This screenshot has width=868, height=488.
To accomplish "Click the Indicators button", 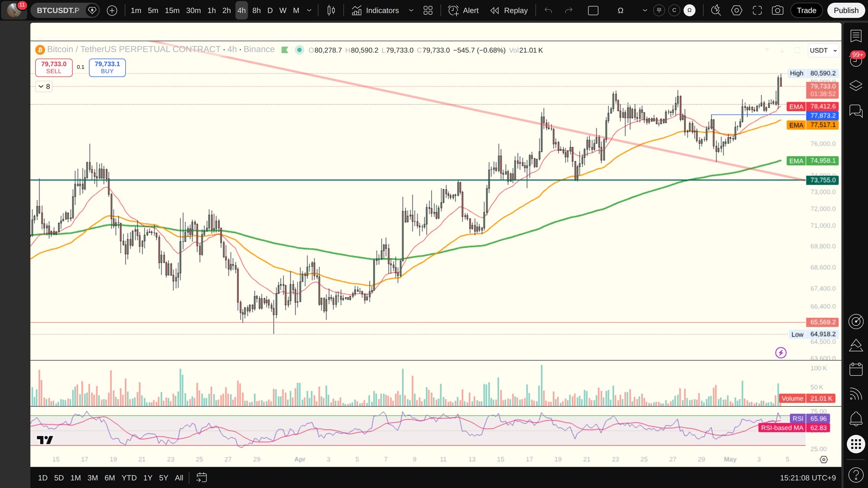I will [375, 10].
